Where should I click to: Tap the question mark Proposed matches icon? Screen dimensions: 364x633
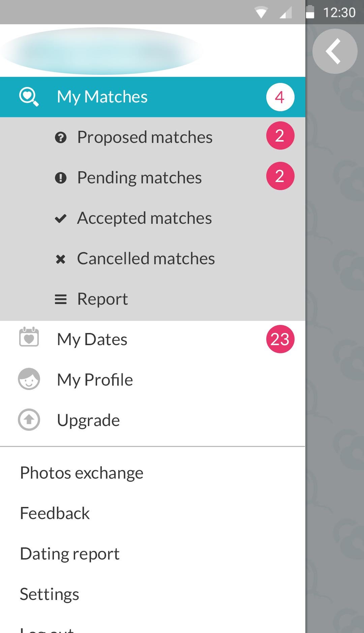[x=61, y=138]
